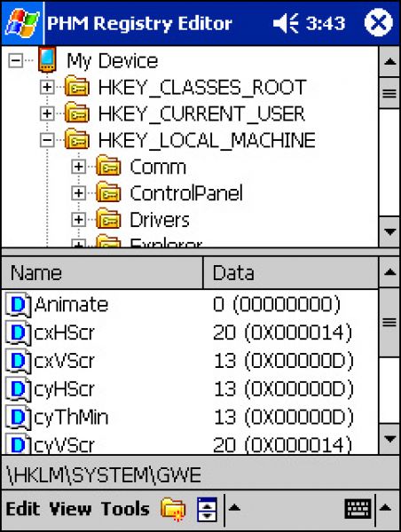401x532 pixels.
Task: Expand the ControlPanel subkey
Action: (x=78, y=193)
